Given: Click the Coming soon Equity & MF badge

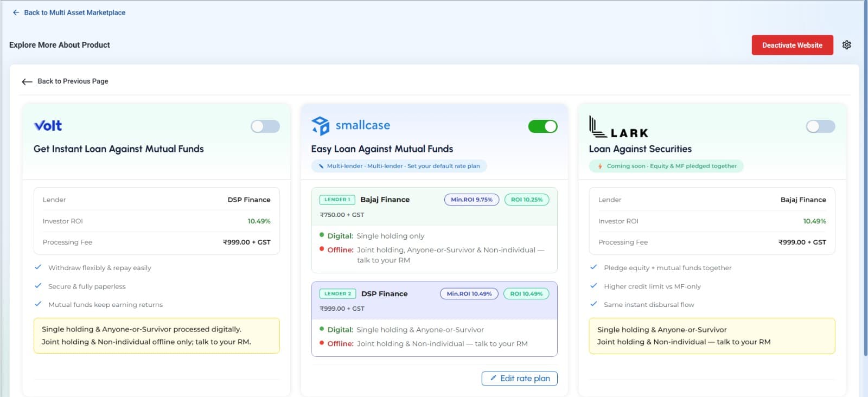Looking at the screenshot, I should click(666, 166).
